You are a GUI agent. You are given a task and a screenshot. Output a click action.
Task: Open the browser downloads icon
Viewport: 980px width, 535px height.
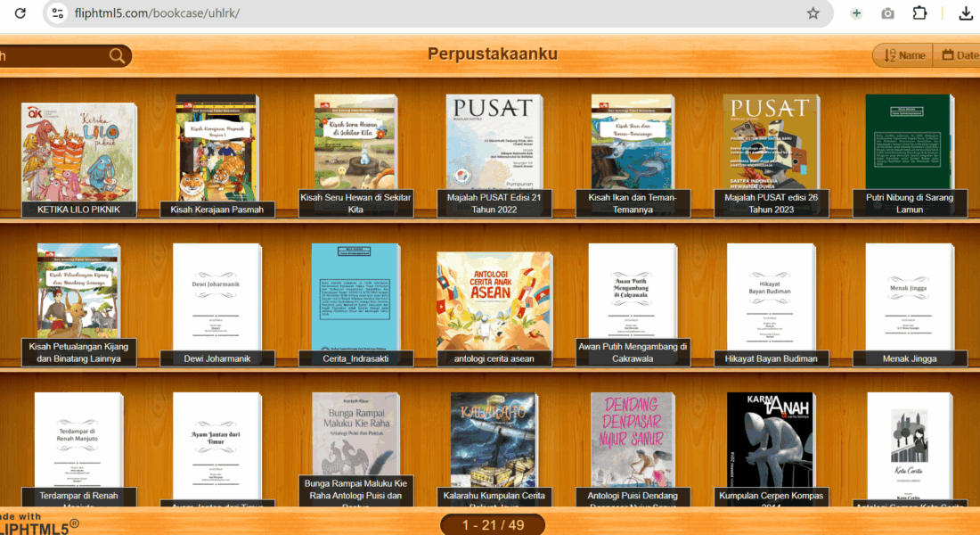pyautogui.click(x=966, y=13)
